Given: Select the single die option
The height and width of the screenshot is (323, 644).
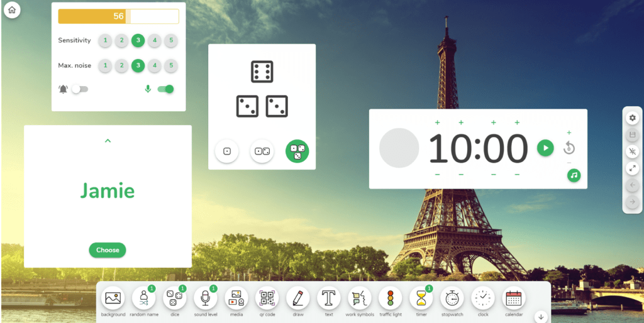Looking at the screenshot, I should [227, 151].
